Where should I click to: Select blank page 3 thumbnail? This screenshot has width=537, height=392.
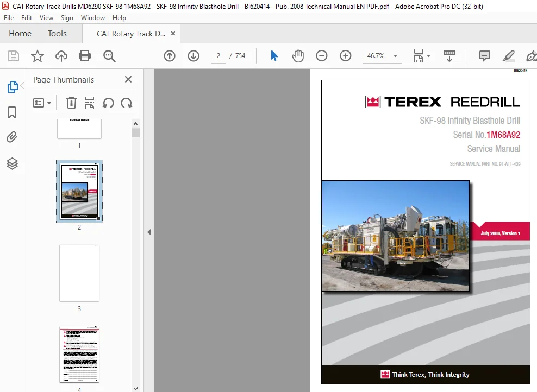pyautogui.click(x=79, y=273)
